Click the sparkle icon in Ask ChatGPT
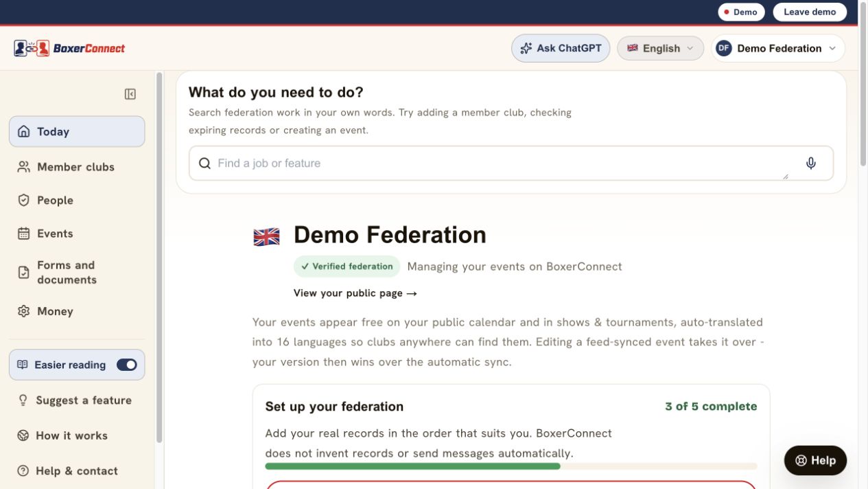868x489 pixels. coord(526,48)
